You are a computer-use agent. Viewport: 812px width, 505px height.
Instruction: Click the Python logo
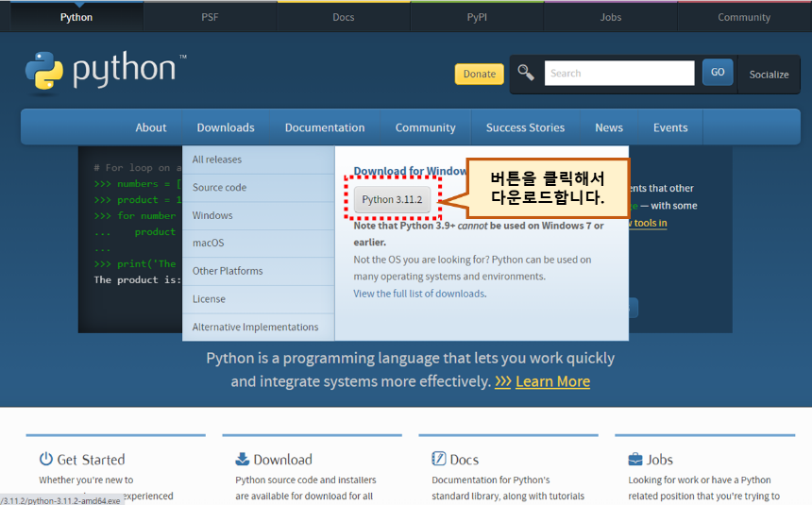(x=106, y=72)
